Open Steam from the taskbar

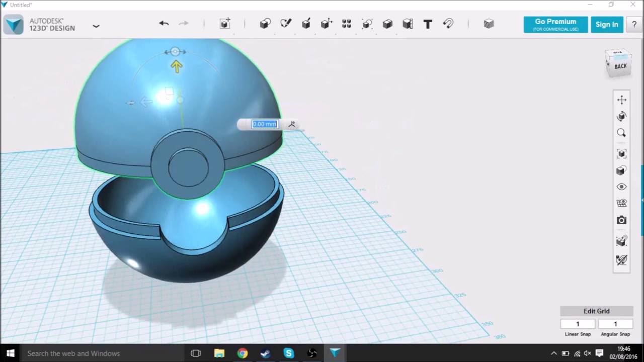[x=266, y=353]
